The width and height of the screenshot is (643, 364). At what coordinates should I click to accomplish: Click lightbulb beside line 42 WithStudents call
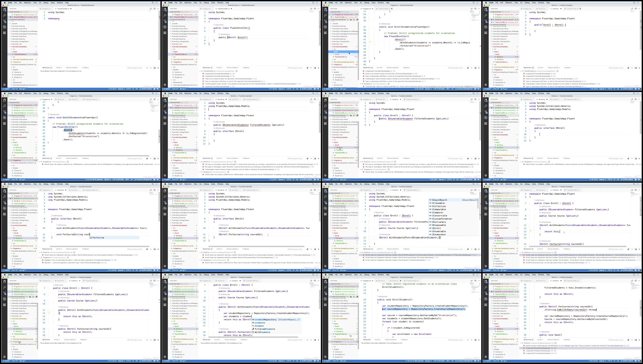pos(370,42)
